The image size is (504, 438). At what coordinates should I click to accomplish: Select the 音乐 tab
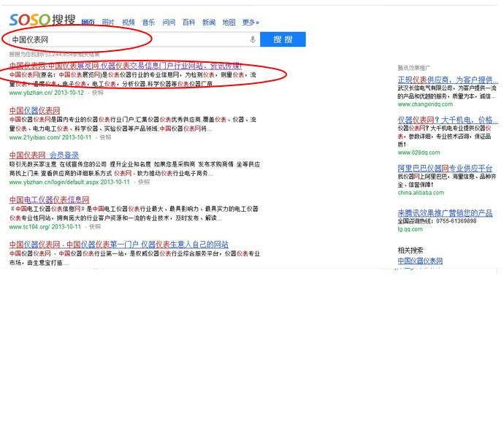(x=148, y=23)
